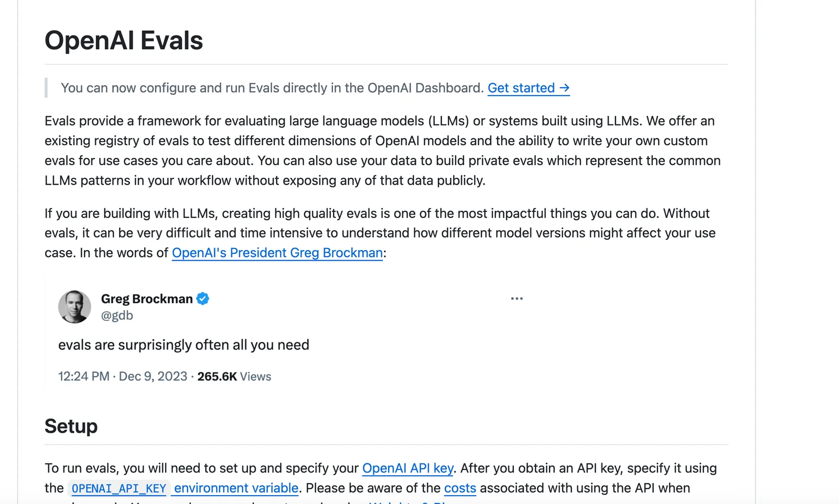Open the environment variable link
Image resolution: width=839 pixels, height=504 pixels.
click(236, 488)
